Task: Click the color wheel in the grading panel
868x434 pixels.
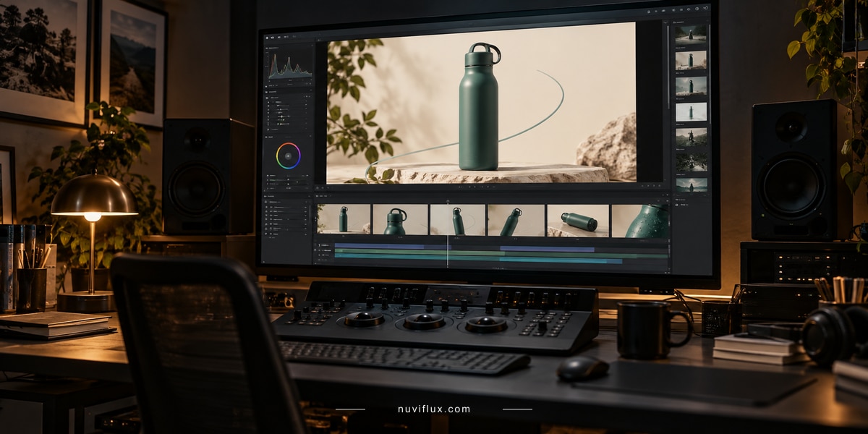Action: click(x=289, y=156)
